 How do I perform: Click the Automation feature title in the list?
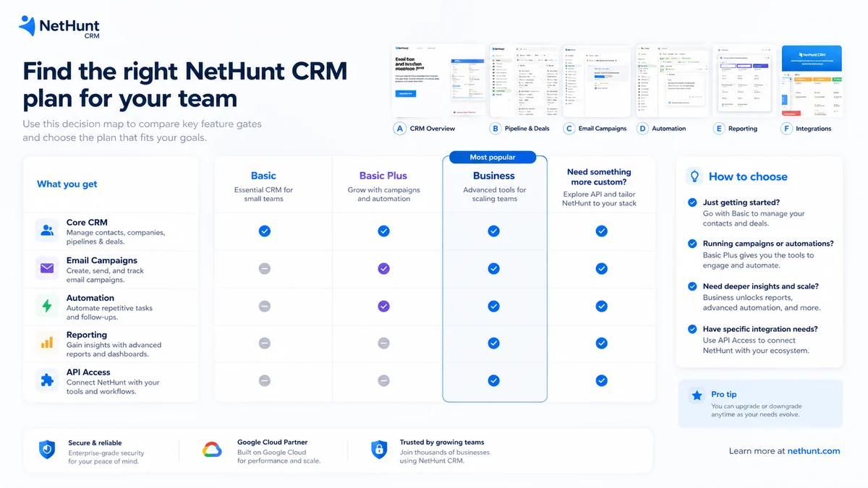click(90, 298)
